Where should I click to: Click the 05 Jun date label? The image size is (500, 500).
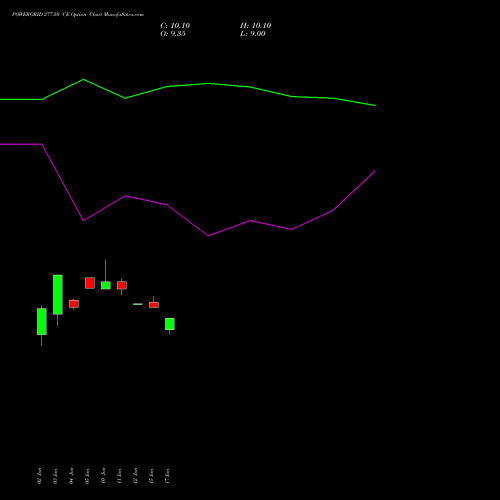pyautogui.click(x=87, y=476)
